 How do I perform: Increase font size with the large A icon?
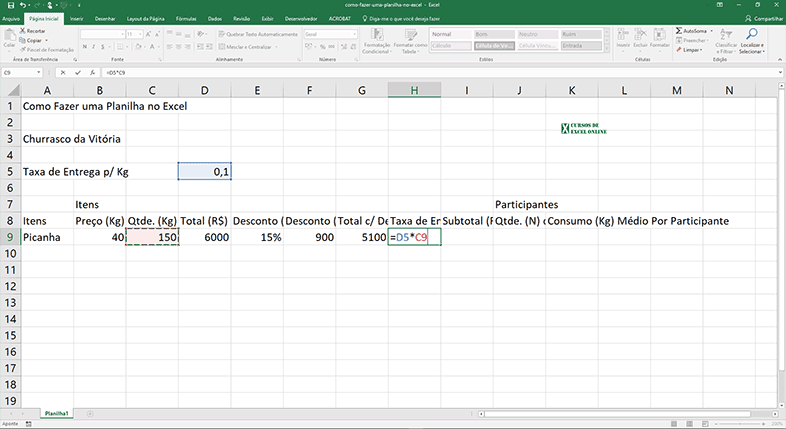point(148,34)
